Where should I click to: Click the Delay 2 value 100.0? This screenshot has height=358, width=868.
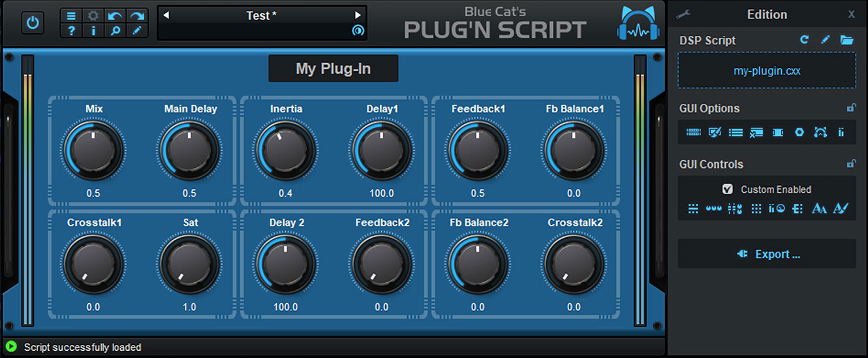[x=286, y=307]
